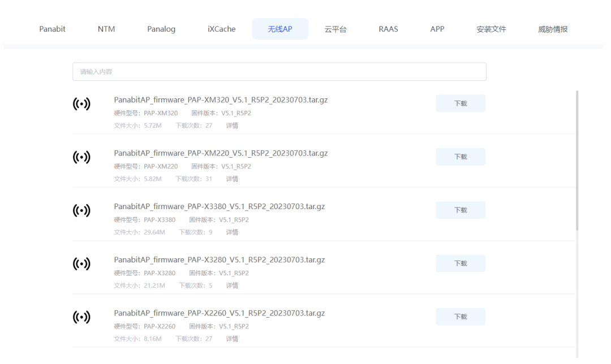Go to the iXCache tab
Screen dimensions: 611x364
pos(221,29)
